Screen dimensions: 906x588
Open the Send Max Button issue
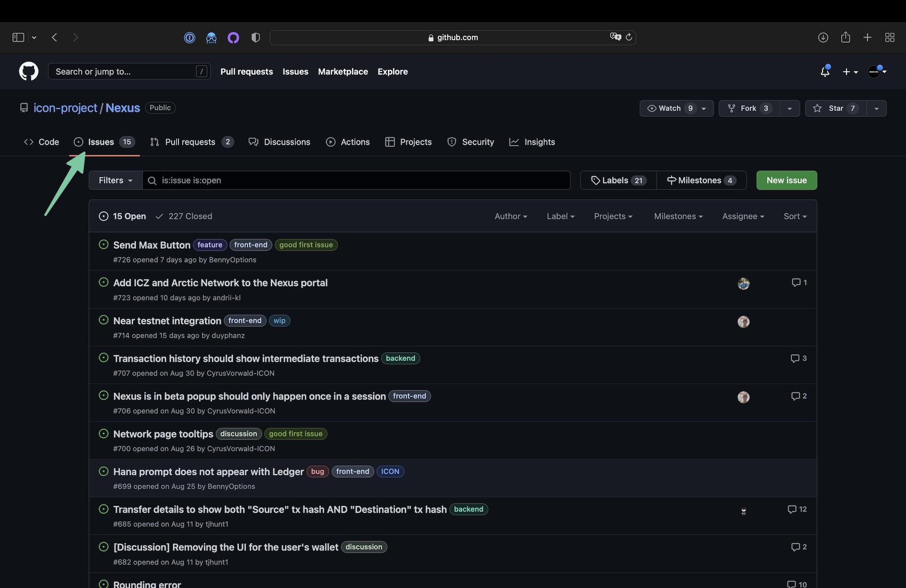(151, 245)
